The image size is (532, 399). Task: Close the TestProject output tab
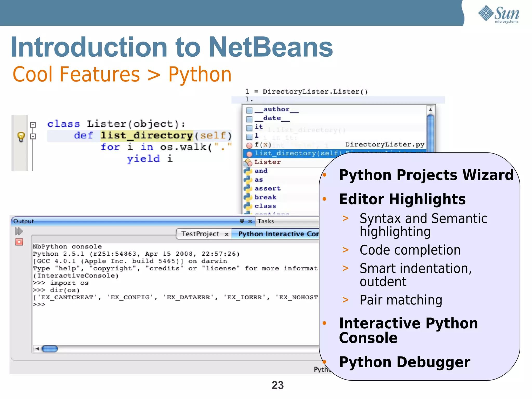[x=227, y=234]
